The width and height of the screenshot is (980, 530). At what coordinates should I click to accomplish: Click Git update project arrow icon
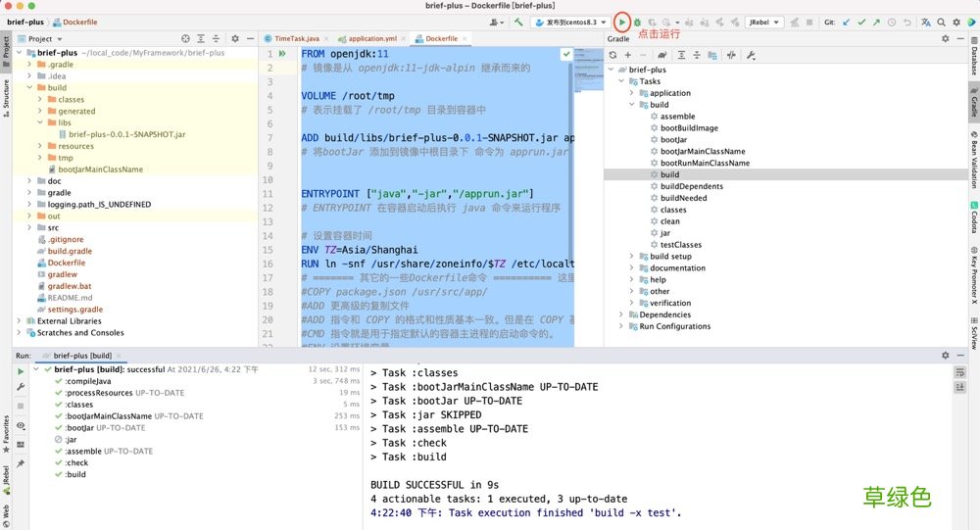tap(847, 22)
